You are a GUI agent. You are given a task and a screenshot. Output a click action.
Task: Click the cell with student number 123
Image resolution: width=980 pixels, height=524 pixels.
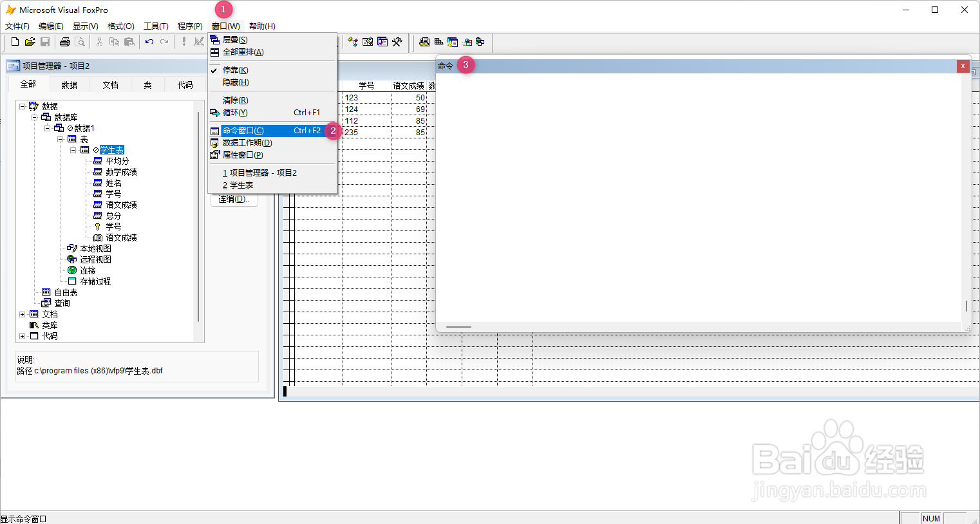[x=367, y=98]
